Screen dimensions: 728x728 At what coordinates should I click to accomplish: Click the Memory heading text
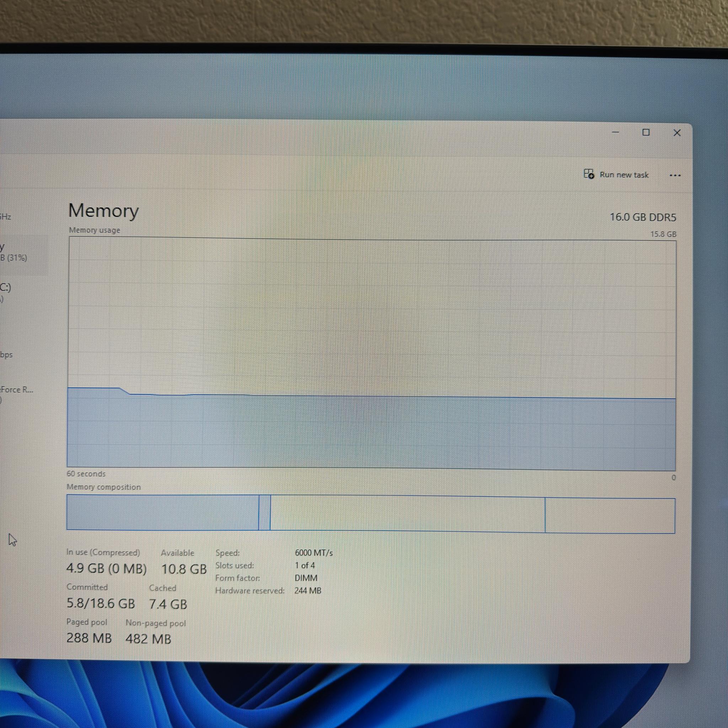(x=103, y=210)
